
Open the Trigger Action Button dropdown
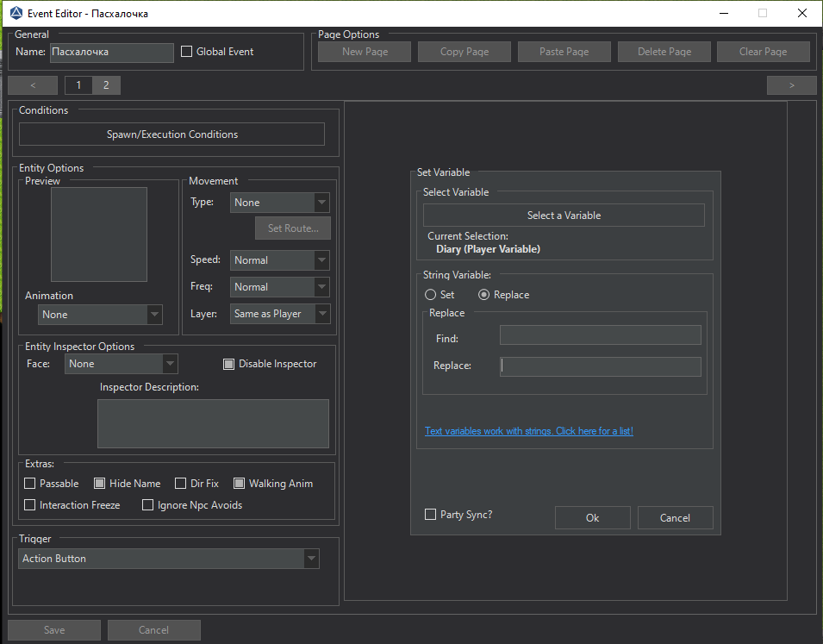coord(169,559)
